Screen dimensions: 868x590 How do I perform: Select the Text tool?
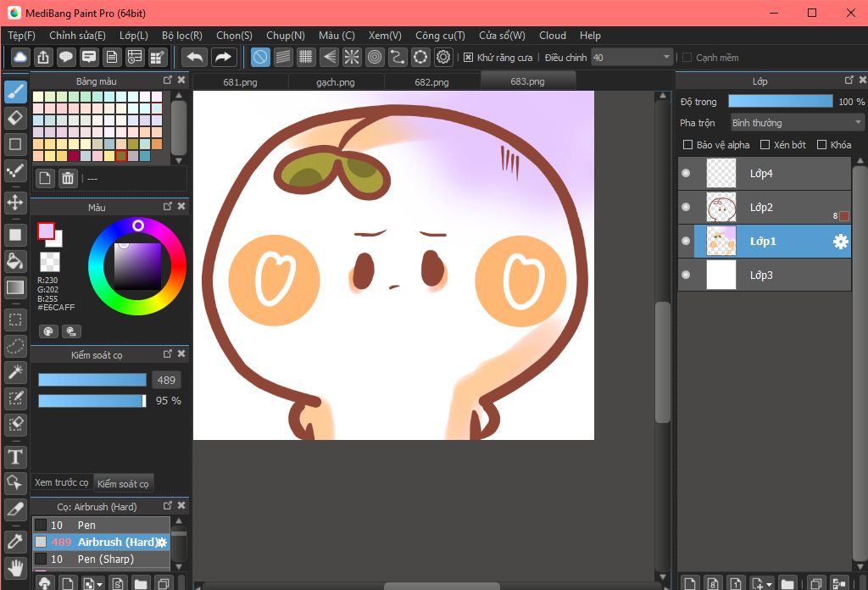(15, 457)
